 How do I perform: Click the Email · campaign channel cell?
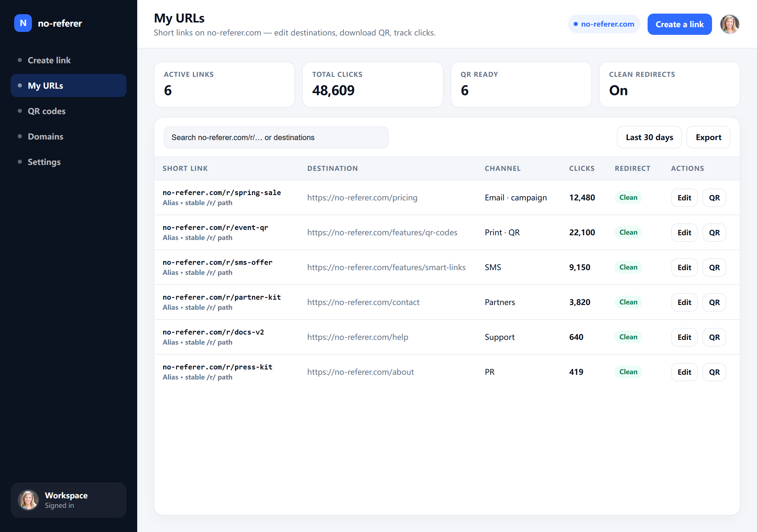click(515, 197)
